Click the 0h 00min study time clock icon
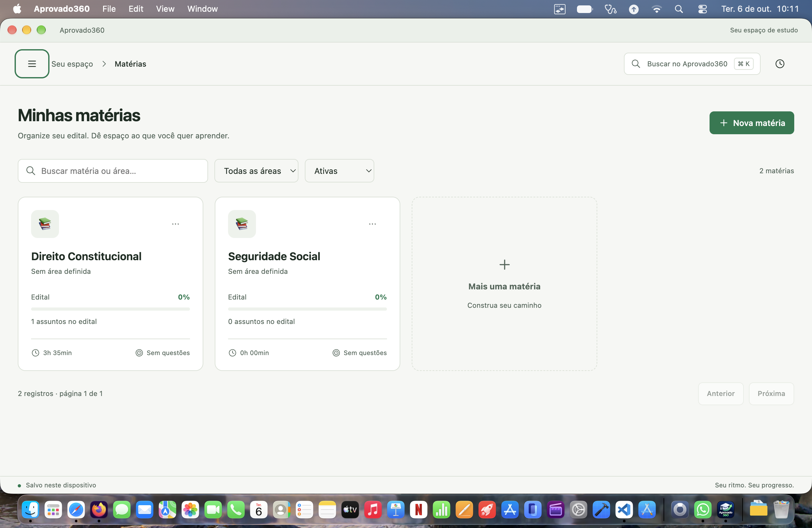The width and height of the screenshot is (812, 528). tap(232, 353)
